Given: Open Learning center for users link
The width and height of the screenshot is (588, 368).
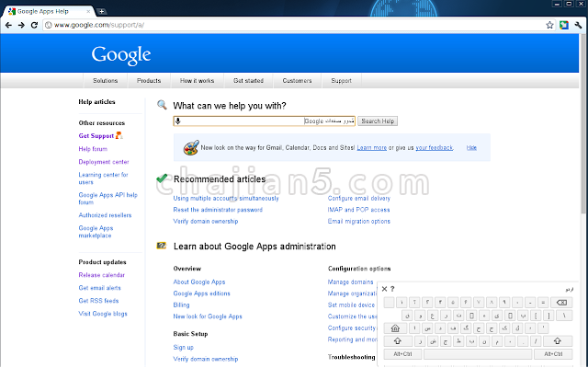Looking at the screenshot, I should 104,178.
